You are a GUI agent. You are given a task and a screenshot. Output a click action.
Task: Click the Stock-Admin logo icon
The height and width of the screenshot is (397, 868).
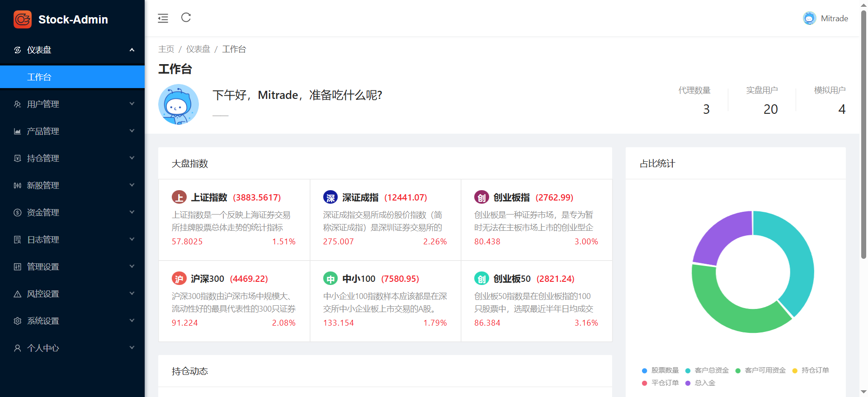23,19
